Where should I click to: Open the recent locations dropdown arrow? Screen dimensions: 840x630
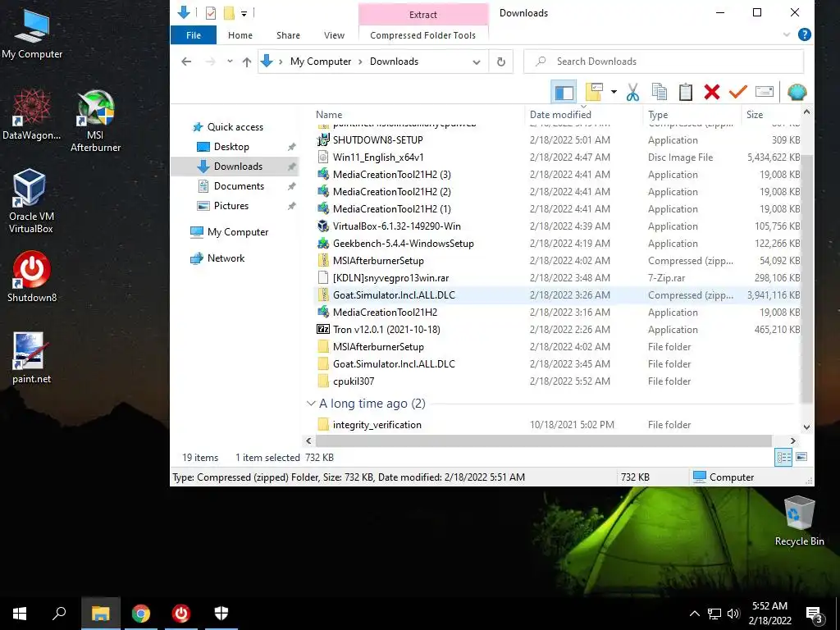pos(230,62)
